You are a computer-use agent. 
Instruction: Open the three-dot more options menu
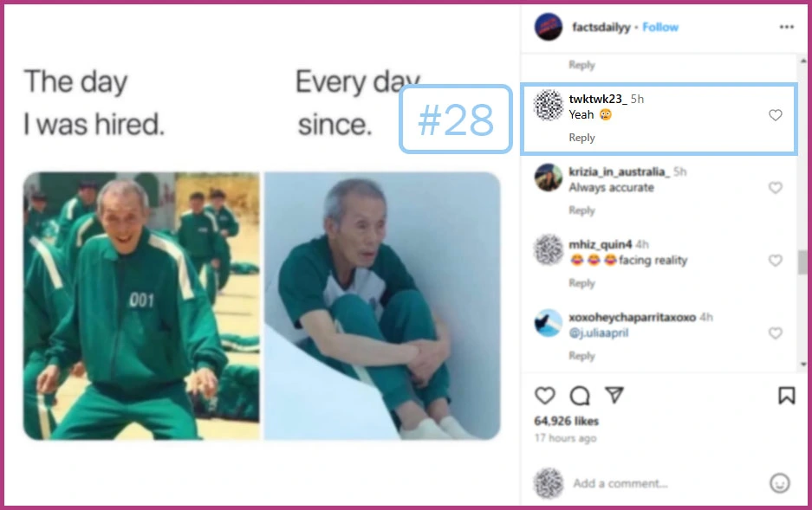coord(787,27)
